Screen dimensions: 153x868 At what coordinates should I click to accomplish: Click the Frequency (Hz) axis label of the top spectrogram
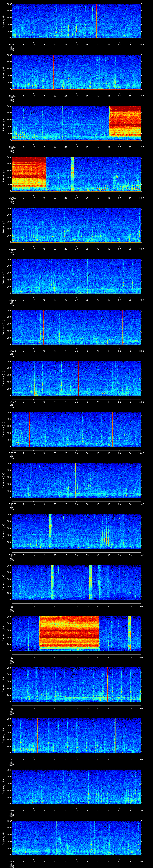[x=4, y=21]
